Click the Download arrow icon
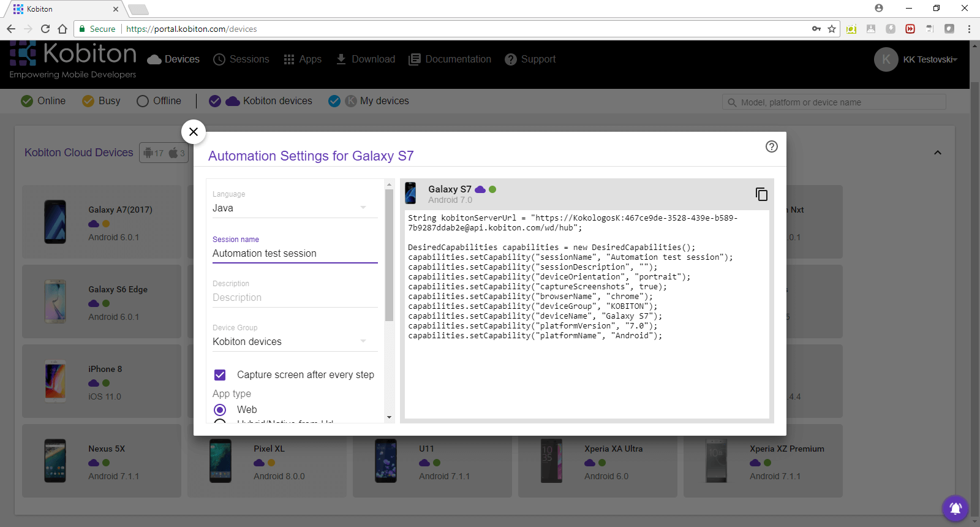Image resolution: width=980 pixels, height=527 pixels. (x=341, y=59)
